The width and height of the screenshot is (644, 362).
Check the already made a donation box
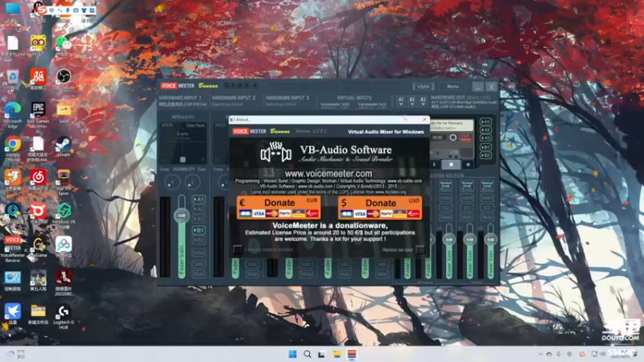(237, 249)
